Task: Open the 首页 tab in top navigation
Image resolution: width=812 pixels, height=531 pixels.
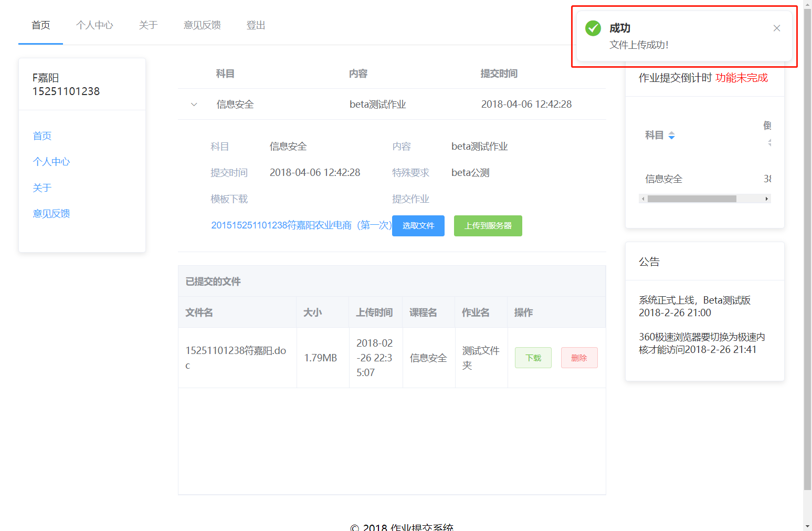Action: coord(41,25)
